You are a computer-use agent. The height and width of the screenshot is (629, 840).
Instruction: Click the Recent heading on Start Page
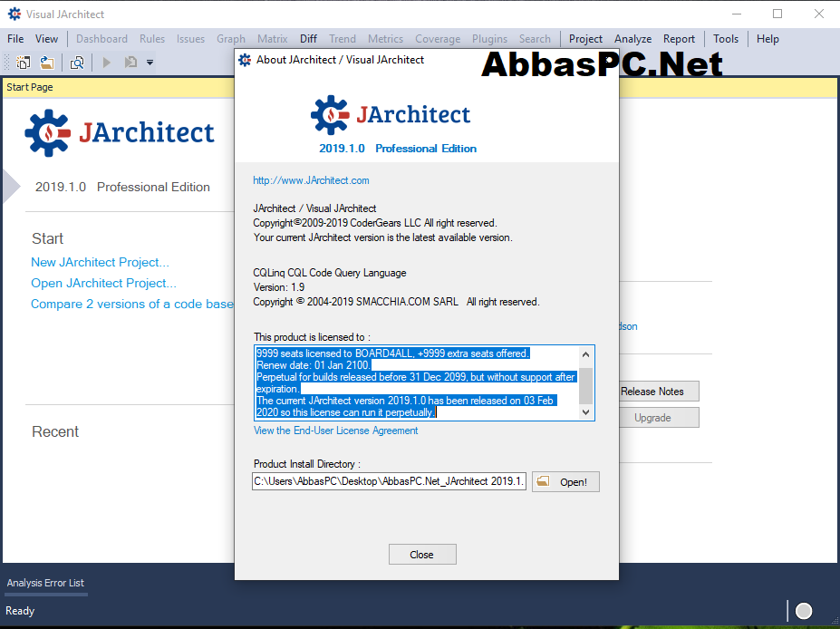click(x=55, y=431)
